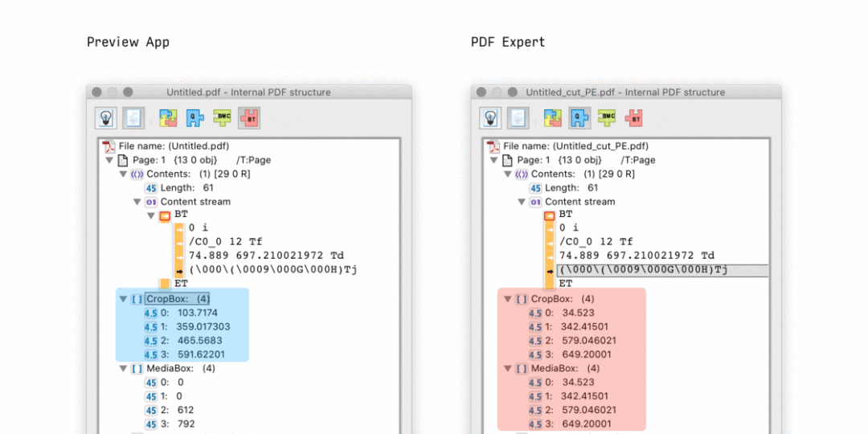The height and width of the screenshot is (434, 868).
Task: Select '/C0_0 12 Tf' in Untitled_cut_PE.pdf window
Action: coord(596,242)
